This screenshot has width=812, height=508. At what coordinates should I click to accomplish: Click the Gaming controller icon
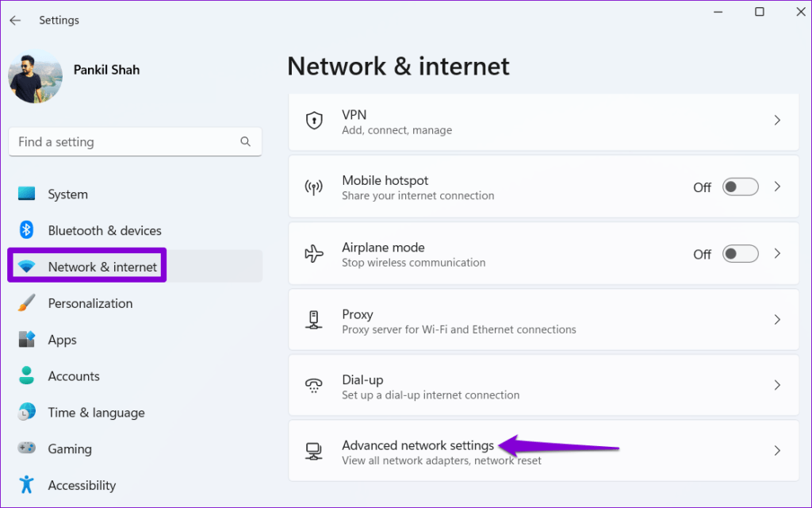click(27, 448)
